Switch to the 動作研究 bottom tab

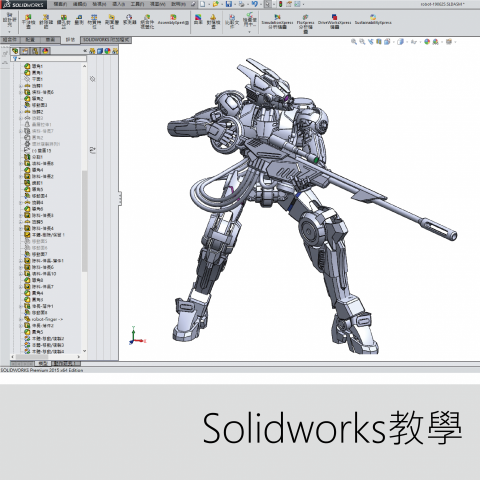(x=66, y=363)
